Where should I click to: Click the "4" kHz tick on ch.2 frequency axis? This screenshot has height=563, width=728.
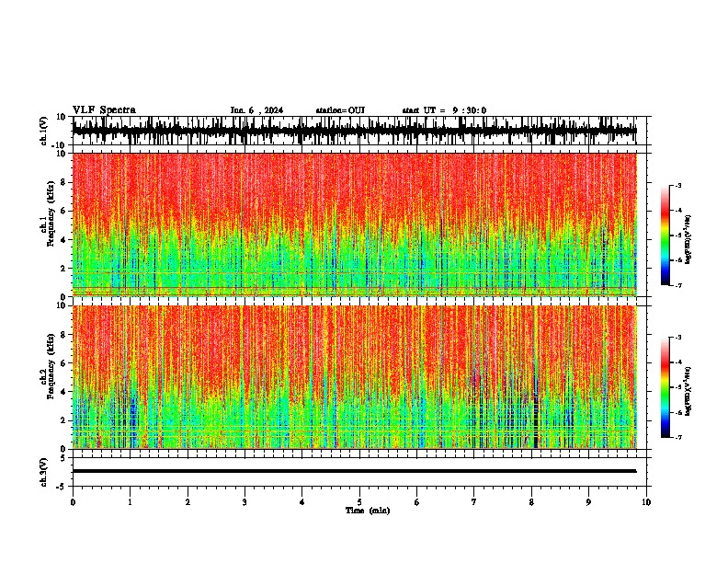63,392
